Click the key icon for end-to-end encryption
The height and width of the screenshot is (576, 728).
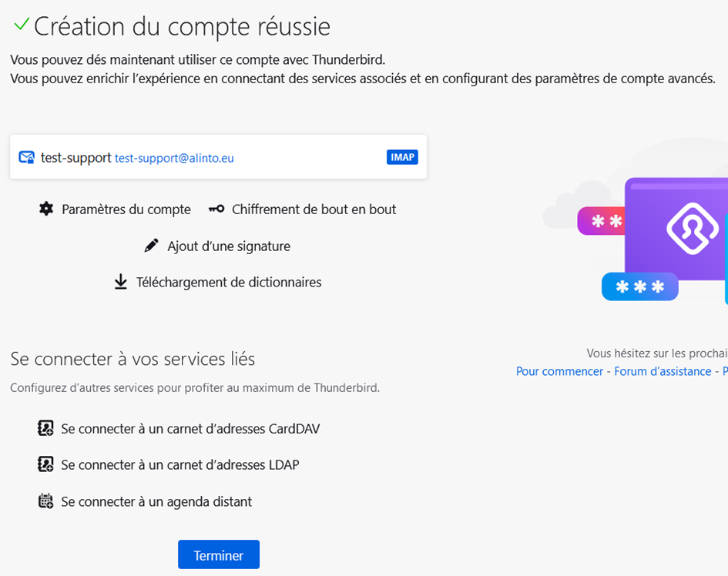tap(216, 209)
